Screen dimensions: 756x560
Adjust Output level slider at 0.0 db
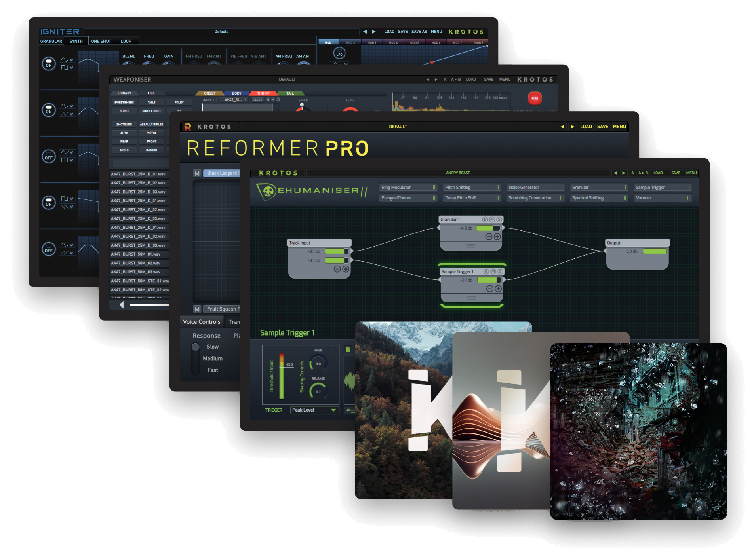point(655,252)
